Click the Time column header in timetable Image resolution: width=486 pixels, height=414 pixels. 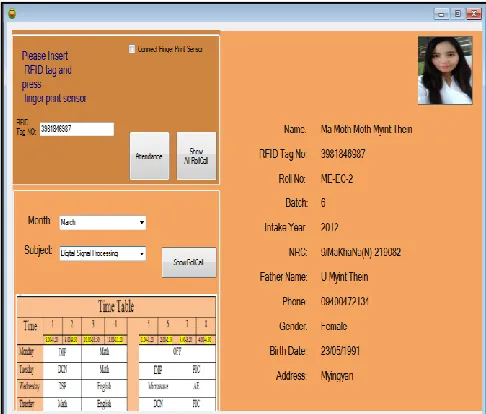click(x=30, y=326)
